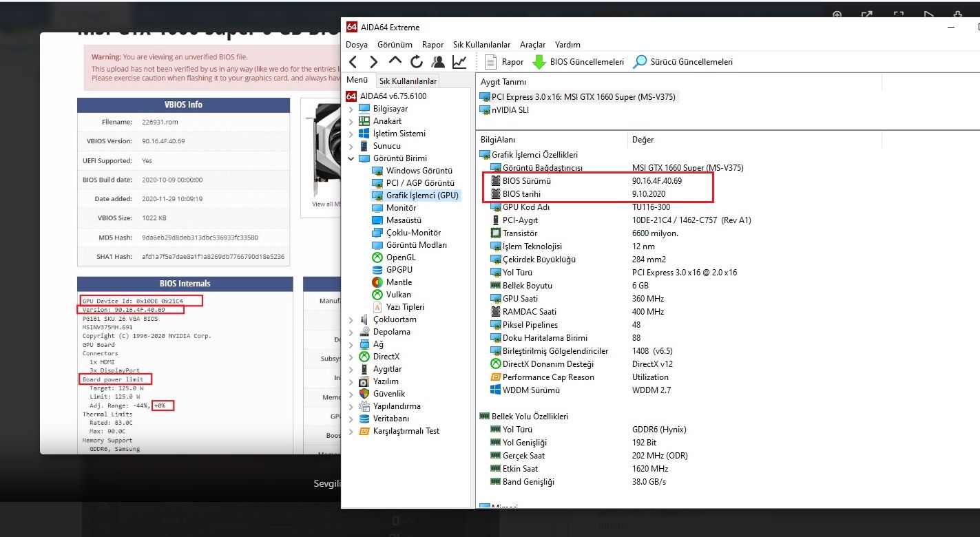Click the Rapor toolbar button
Viewport: 980px width, 537px height.
(504, 62)
